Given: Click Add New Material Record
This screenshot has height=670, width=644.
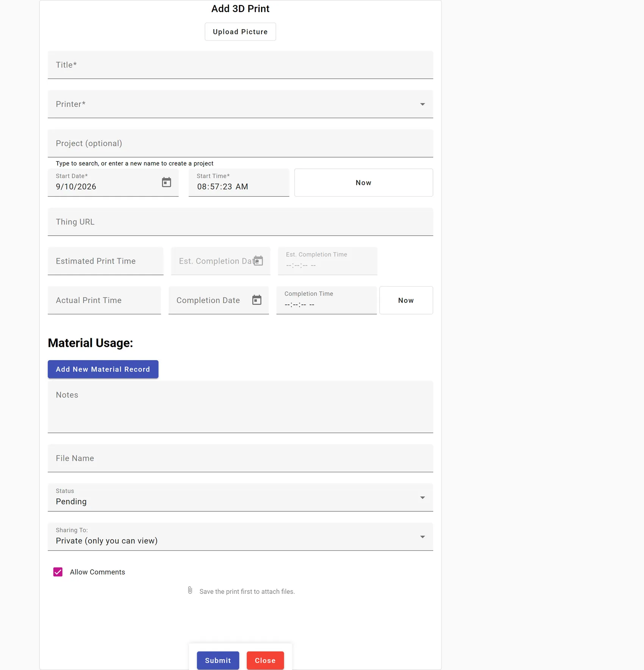Looking at the screenshot, I should tap(103, 369).
